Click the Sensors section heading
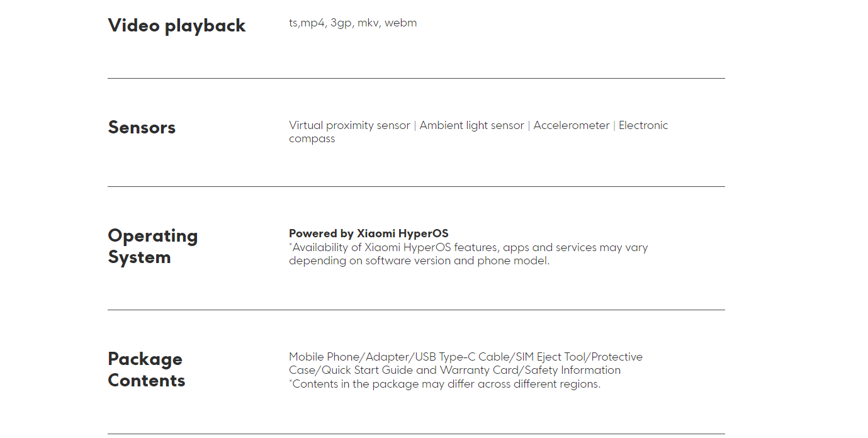868x438 pixels. click(x=142, y=128)
